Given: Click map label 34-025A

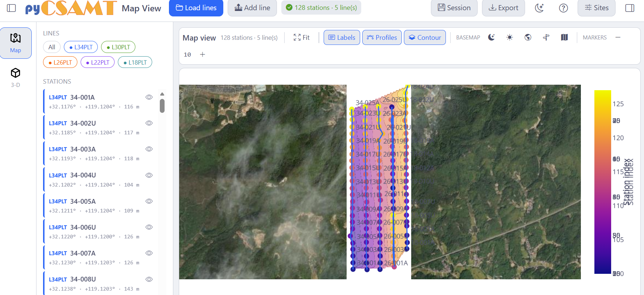Looking at the screenshot, I should pos(367,103).
